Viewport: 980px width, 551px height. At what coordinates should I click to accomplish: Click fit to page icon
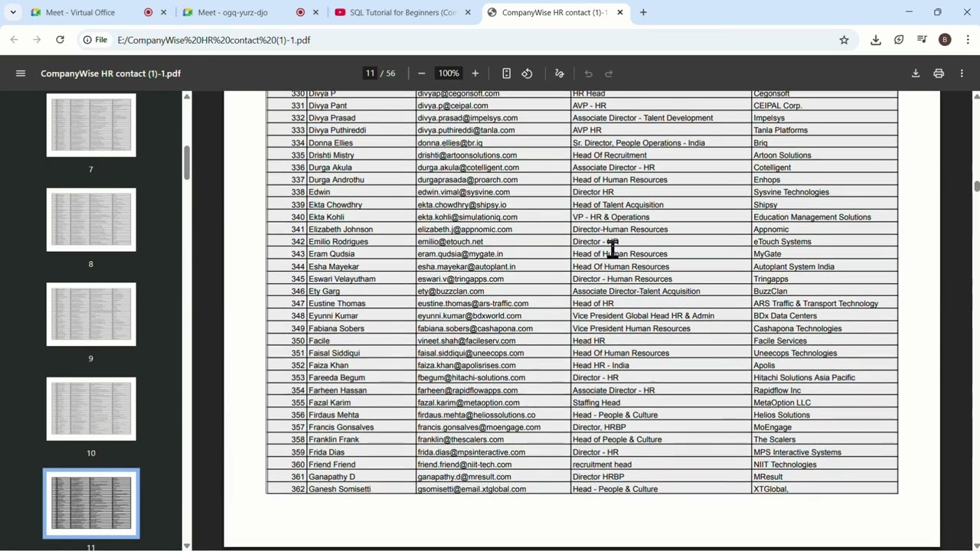pos(506,73)
